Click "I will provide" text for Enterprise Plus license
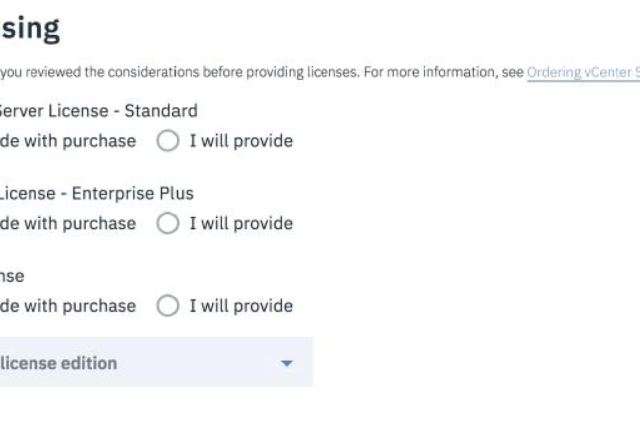The image size is (640, 426). click(x=241, y=223)
